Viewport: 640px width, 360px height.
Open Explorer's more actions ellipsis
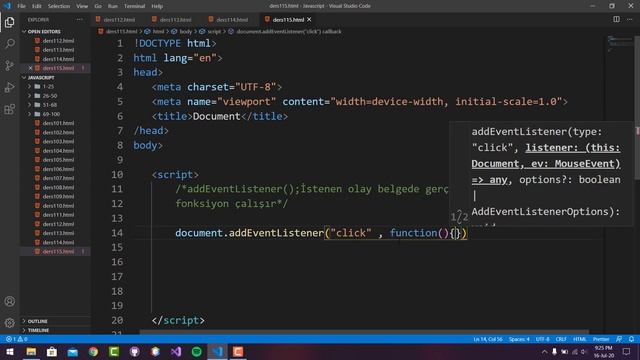point(79,20)
